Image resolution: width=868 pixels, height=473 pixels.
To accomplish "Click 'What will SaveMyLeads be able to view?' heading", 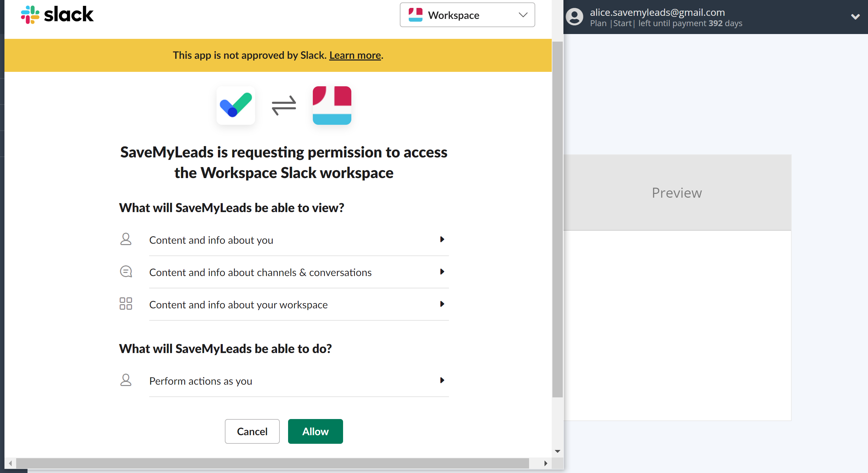I will pos(232,208).
